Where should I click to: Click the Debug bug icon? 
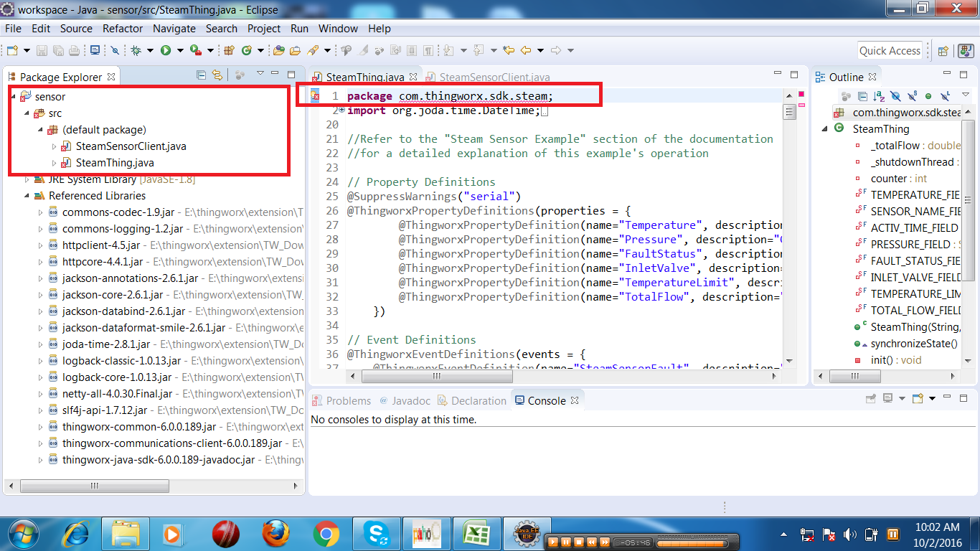136,50
